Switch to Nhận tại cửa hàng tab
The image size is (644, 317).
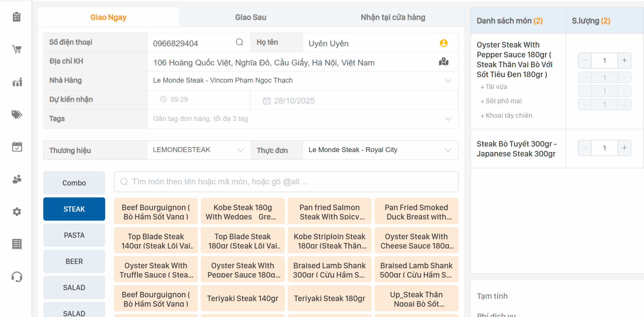[x=393, y=17]
